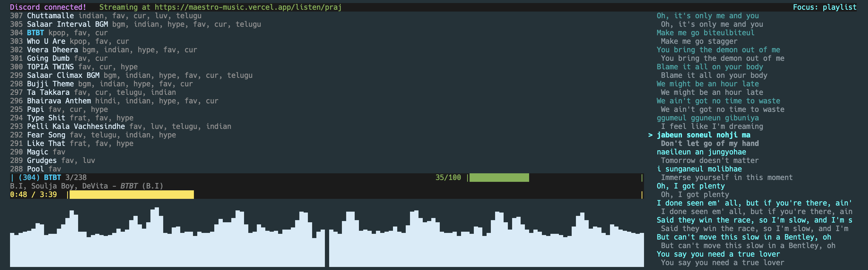This screenshot has width=868, height=270.
Task: Open the maestro-music streaming URL
Action: click(x=248, y=7)
